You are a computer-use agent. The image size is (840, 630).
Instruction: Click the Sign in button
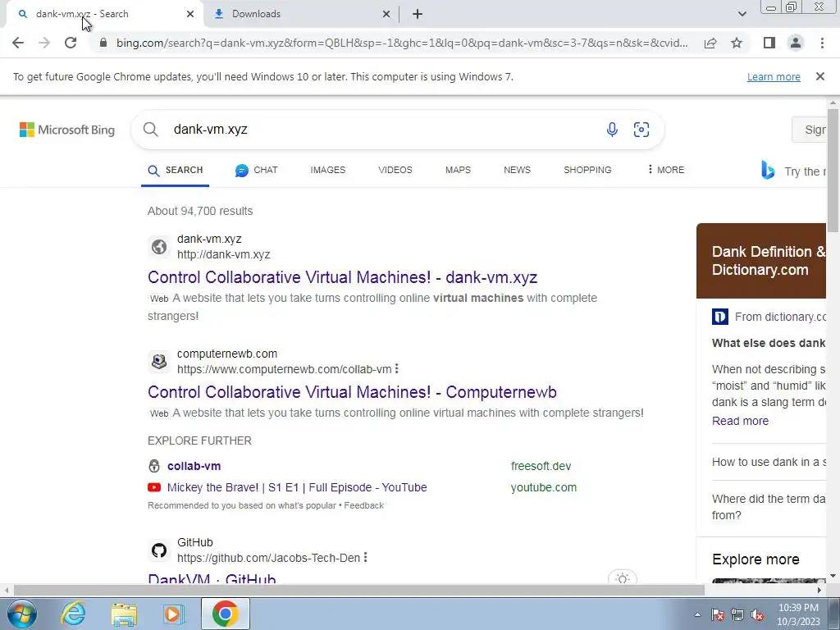810,130
